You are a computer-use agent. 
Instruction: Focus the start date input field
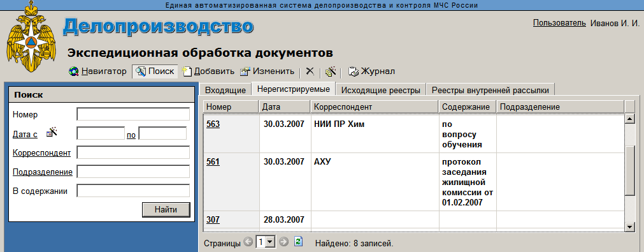pyautogui.click(x=101, y=133)
